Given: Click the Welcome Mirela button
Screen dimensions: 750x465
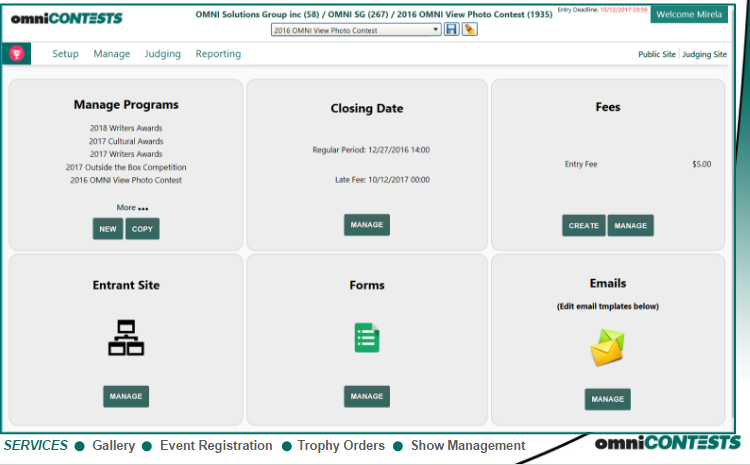Looking at the screenshot, I should (689, 14).
